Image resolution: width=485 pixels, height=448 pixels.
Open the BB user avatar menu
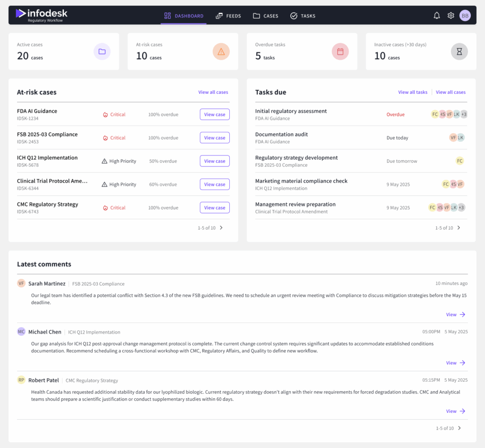[x=465, y=15]
